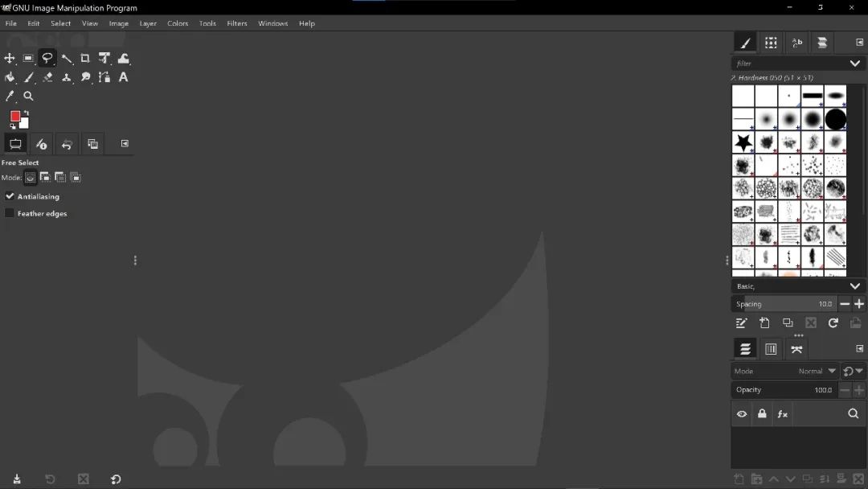Enable the Feather edges checkbox
868x489 pixels.
(x=10, y=213)
